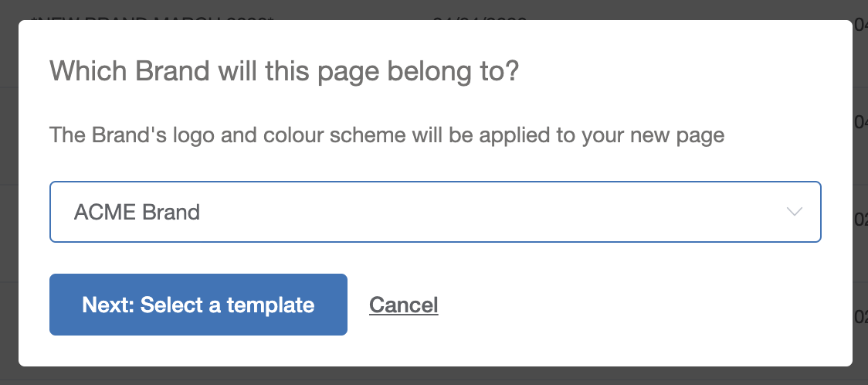Click the dimmed backdrop below the dialog
The image size is (868, 385).
(432, 376)
